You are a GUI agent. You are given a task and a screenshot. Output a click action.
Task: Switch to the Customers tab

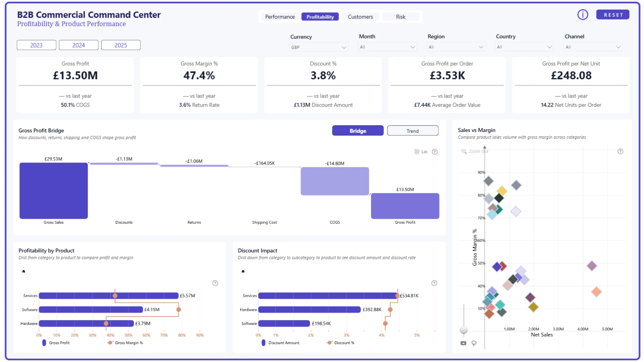[x=360, y=17]
